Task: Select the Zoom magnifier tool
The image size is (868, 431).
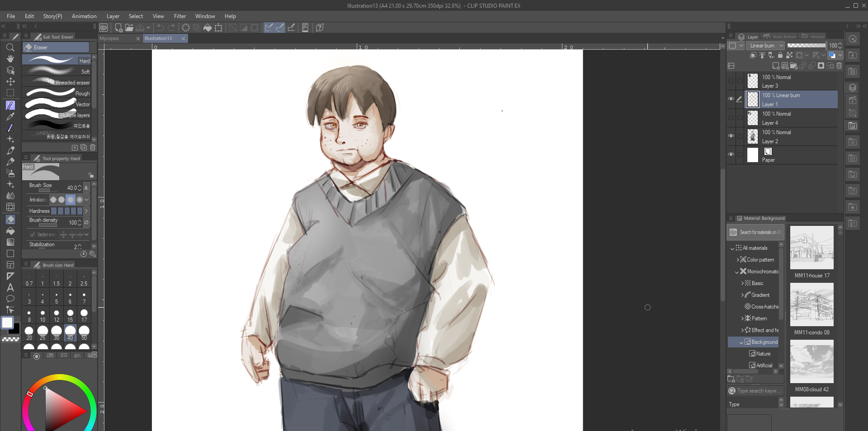Action: (x=10, y=47)
